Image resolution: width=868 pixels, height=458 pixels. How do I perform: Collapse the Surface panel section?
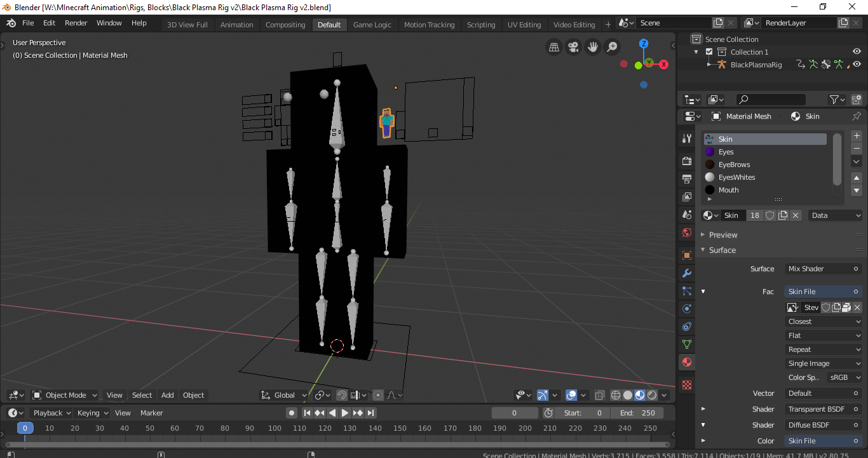pyautogui.click(x=721, y=250)
